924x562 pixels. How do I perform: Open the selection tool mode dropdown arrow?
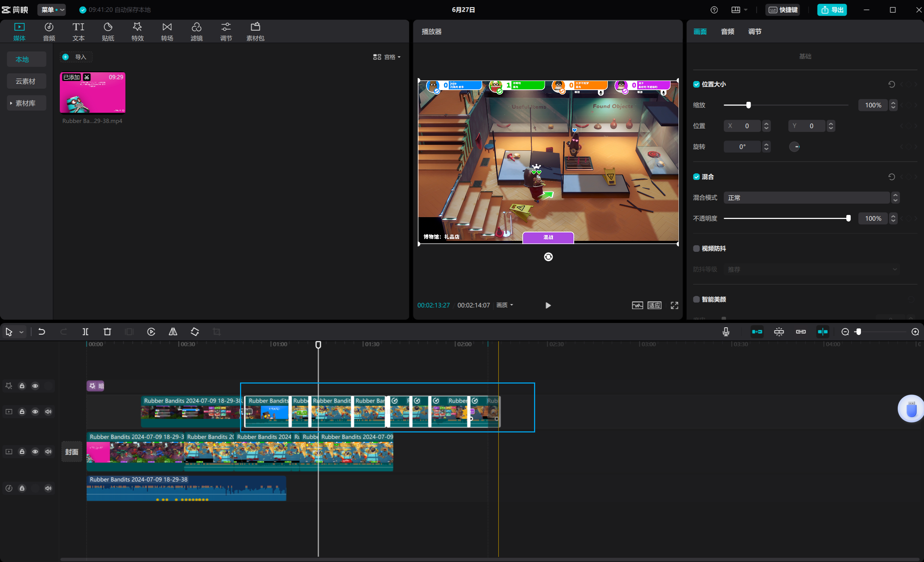[22, 332]
